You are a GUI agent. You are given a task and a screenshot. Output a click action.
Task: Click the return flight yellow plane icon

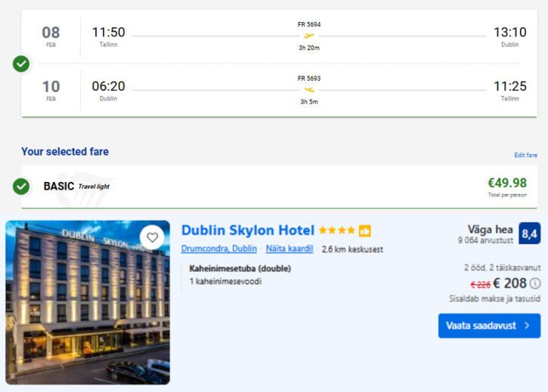308,90
